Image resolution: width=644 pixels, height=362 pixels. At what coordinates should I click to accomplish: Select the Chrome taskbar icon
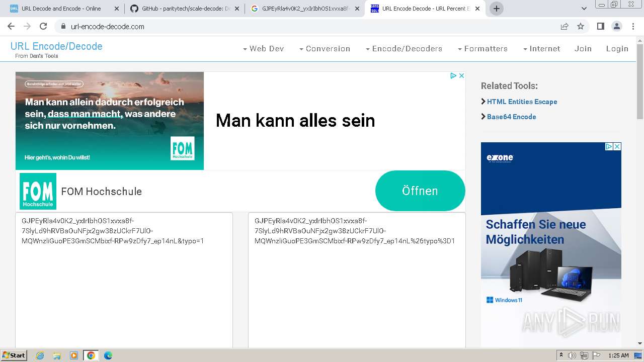pos(91,355)
